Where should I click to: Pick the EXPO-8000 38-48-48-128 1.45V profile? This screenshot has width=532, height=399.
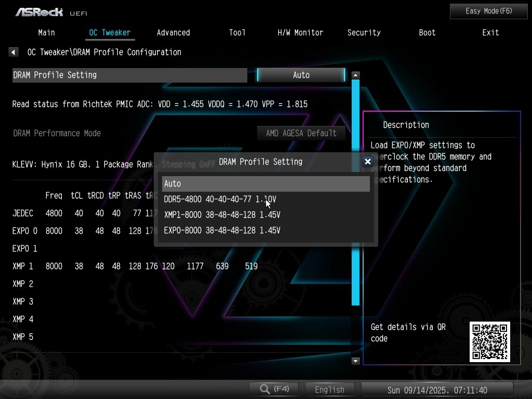[x=222, y=230]
